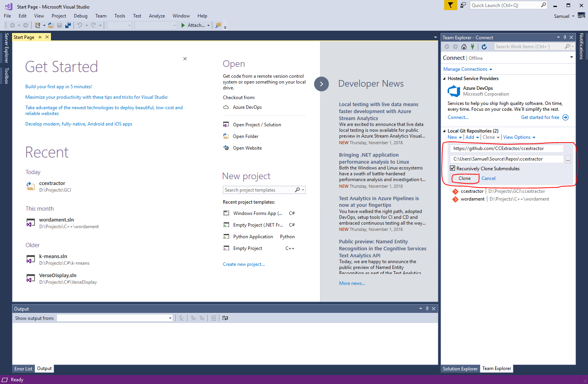Click the green Start debugging arrow

point(183,25)
